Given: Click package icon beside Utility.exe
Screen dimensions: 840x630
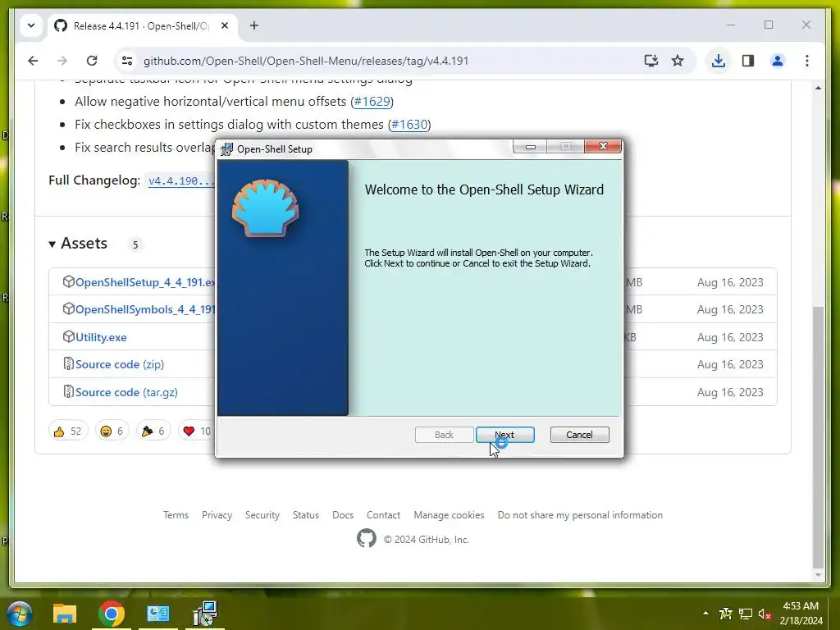Looking at the screenshot, I should pos(68,336).
